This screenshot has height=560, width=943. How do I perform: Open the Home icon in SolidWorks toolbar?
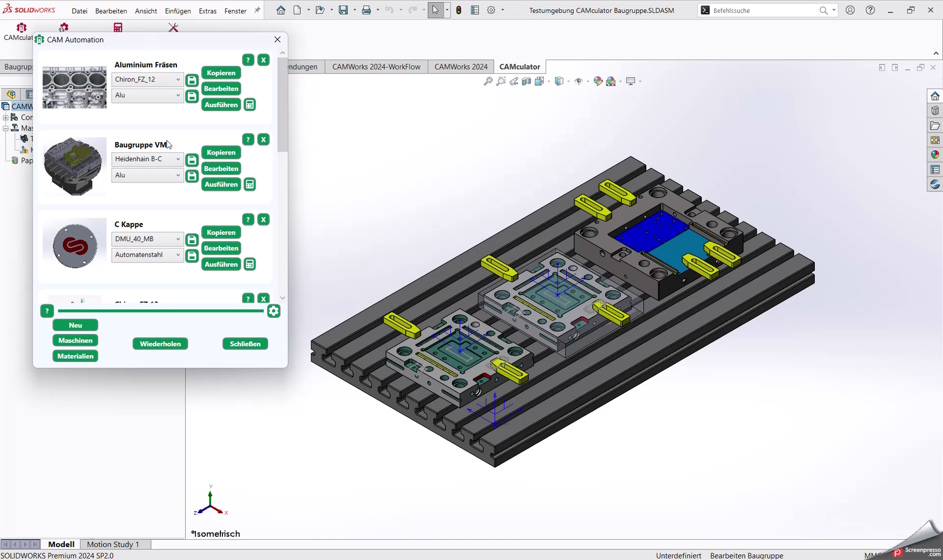pos(281,10)
